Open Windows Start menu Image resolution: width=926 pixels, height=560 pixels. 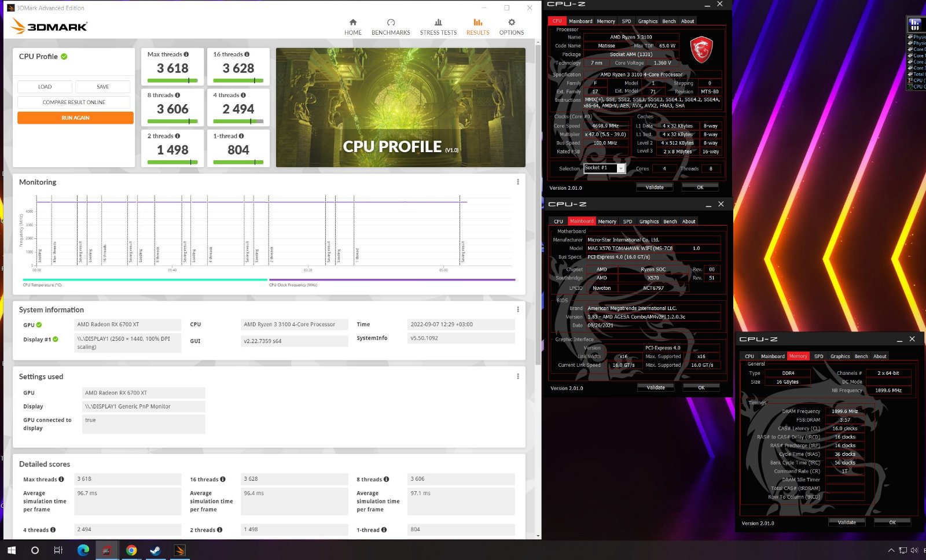point(10,550)
